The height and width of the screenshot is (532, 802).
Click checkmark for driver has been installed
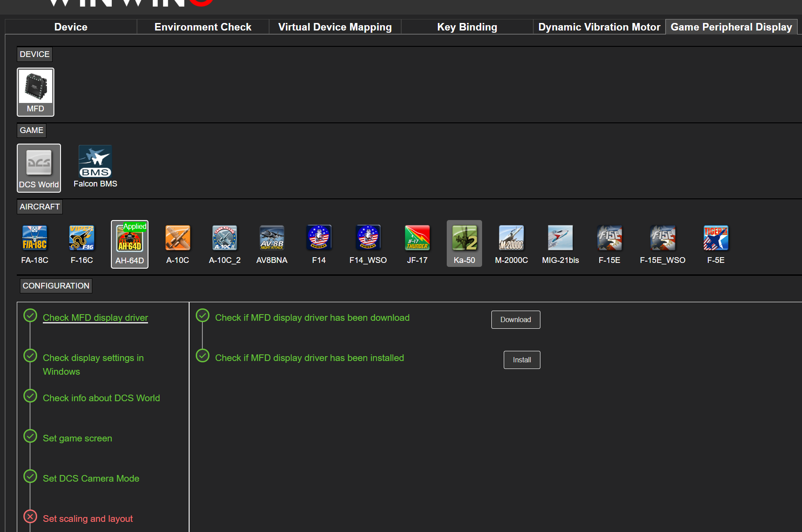point(202,356)
